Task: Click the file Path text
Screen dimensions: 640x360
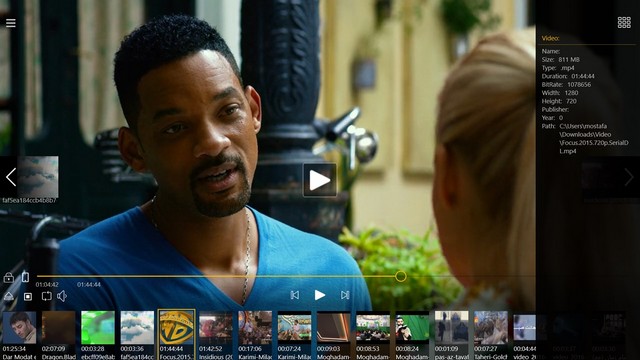Action: click(594, 138)
